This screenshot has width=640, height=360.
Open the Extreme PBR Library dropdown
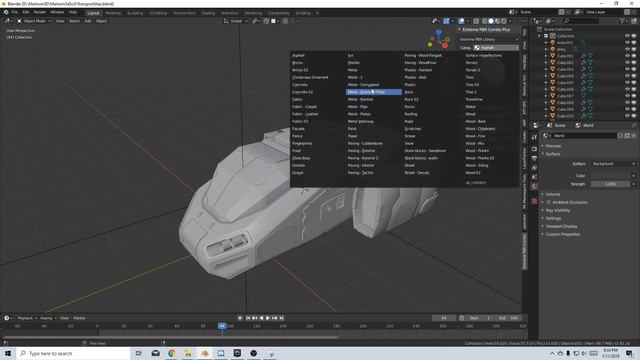(489, 40)
